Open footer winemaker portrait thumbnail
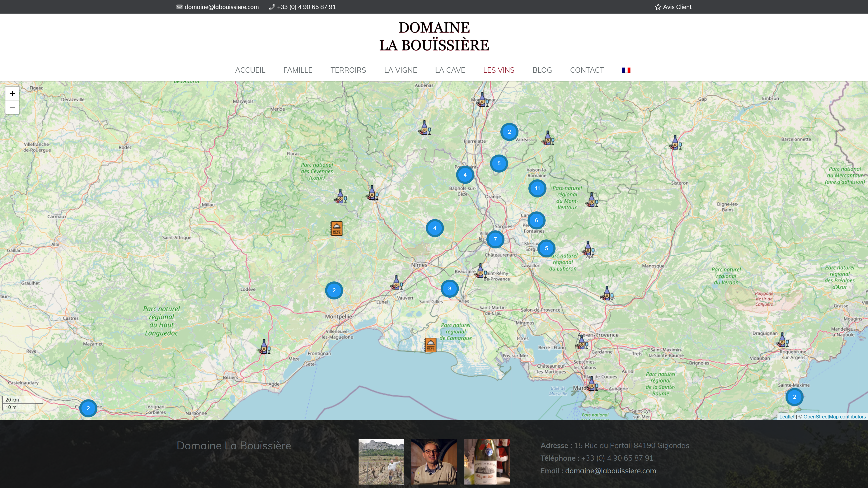 (434, 461)
